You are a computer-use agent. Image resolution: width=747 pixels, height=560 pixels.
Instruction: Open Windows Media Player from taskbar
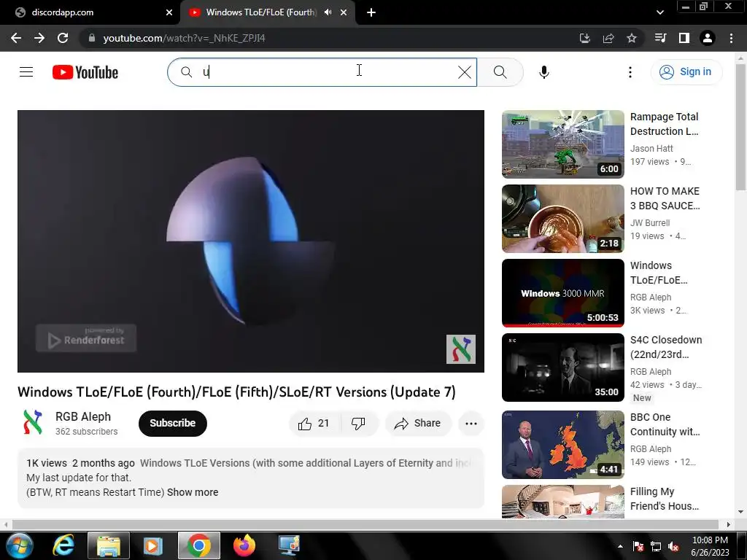coord(153,545)
